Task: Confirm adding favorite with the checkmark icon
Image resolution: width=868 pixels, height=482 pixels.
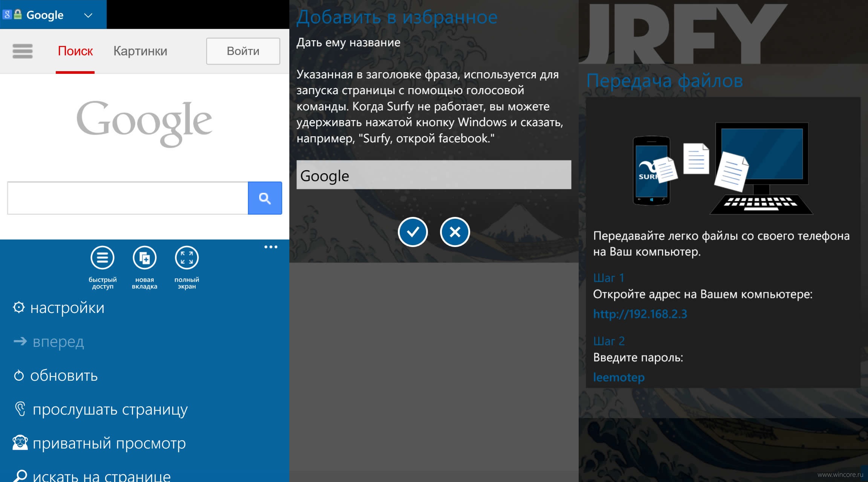Action: pos(413,232)
